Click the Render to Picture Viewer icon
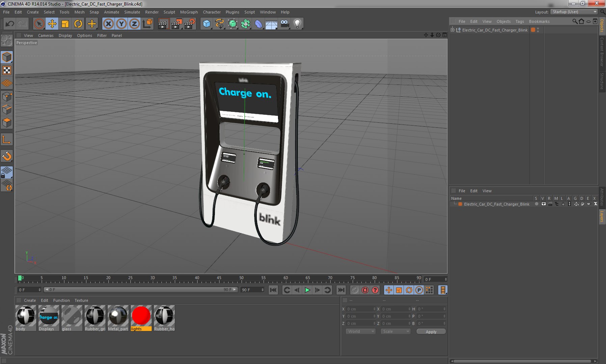 point(176,24)
